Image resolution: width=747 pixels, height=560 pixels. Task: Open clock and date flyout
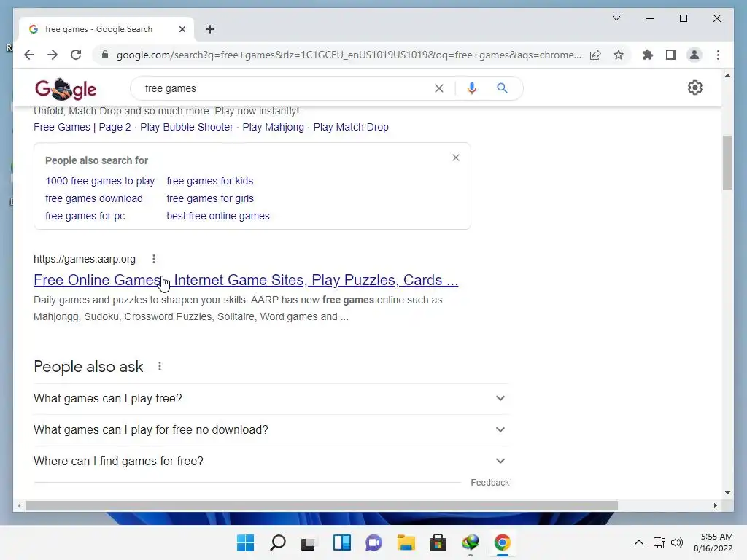click(x=713, y=542)
